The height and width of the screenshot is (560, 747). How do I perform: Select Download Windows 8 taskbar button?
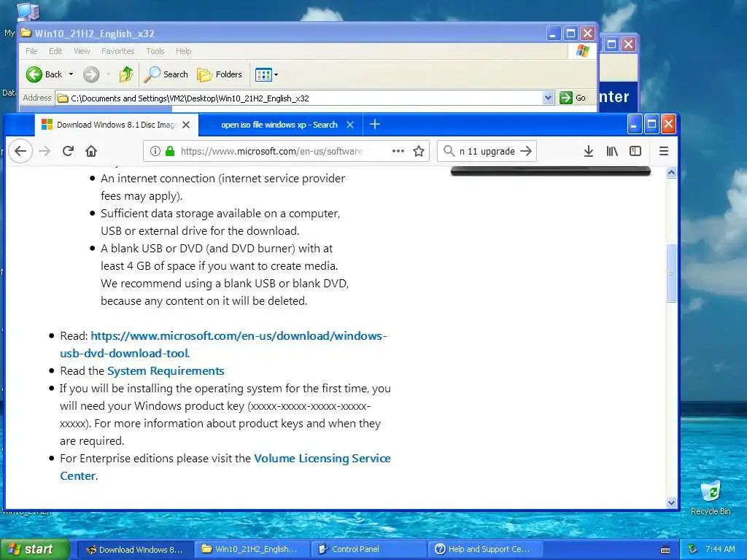[x=135, y=550]
